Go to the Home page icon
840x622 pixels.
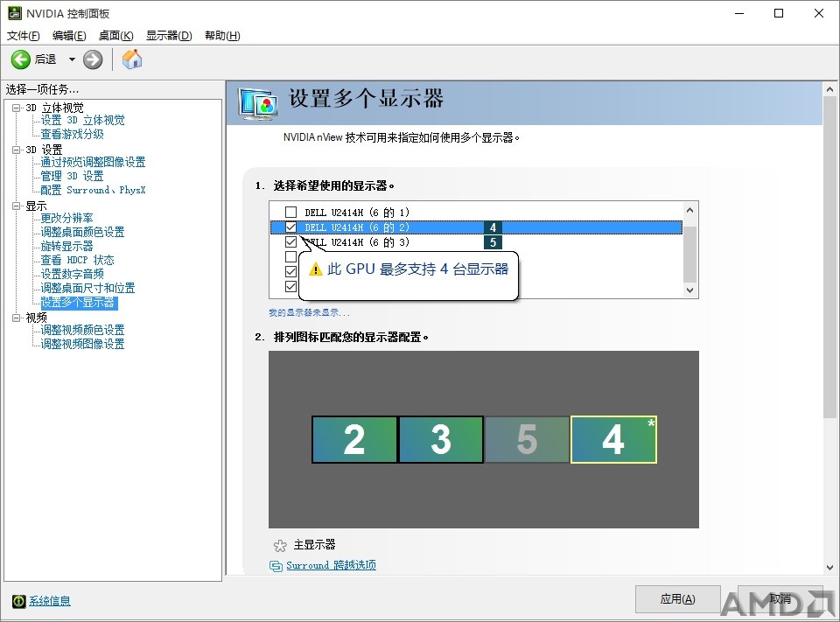click(132, 59)
